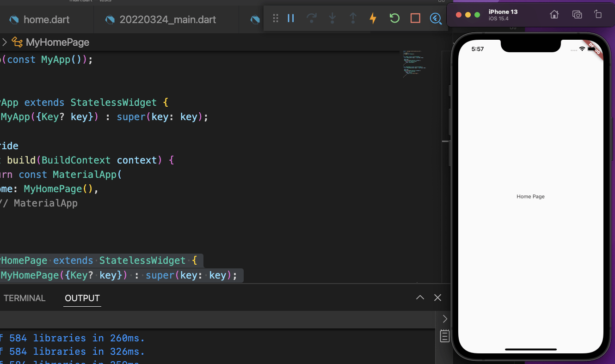Click the iPhone 13 simulator title text
Viewport: 615px width, 364px height.
503,12
